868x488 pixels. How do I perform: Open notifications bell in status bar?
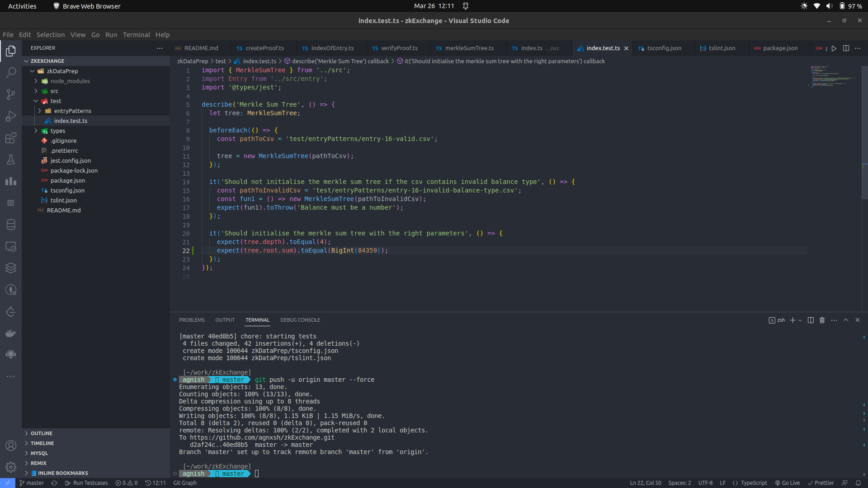858,483
